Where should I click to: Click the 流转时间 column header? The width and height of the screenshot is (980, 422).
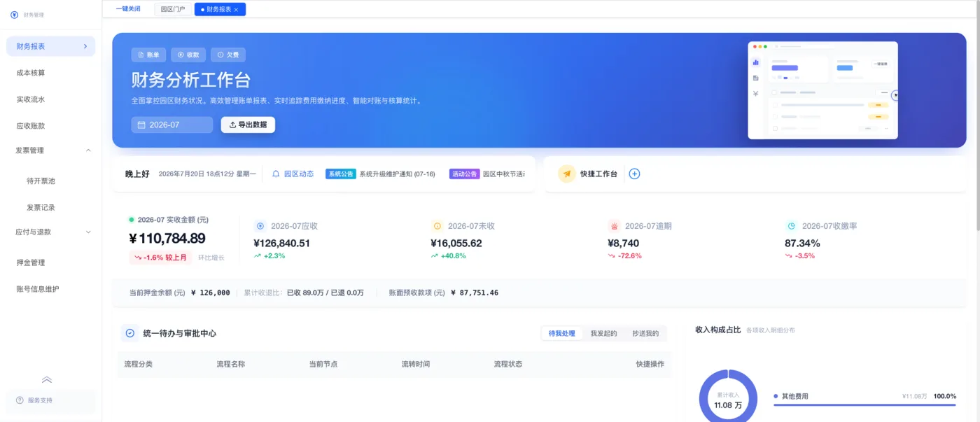click(x=415, y=364)
